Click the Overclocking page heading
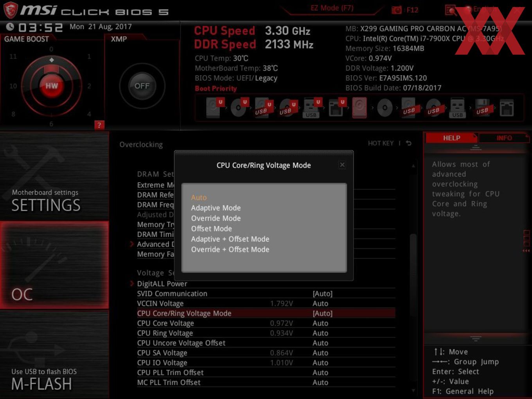The image size is (532, 399). click(141, 144)
